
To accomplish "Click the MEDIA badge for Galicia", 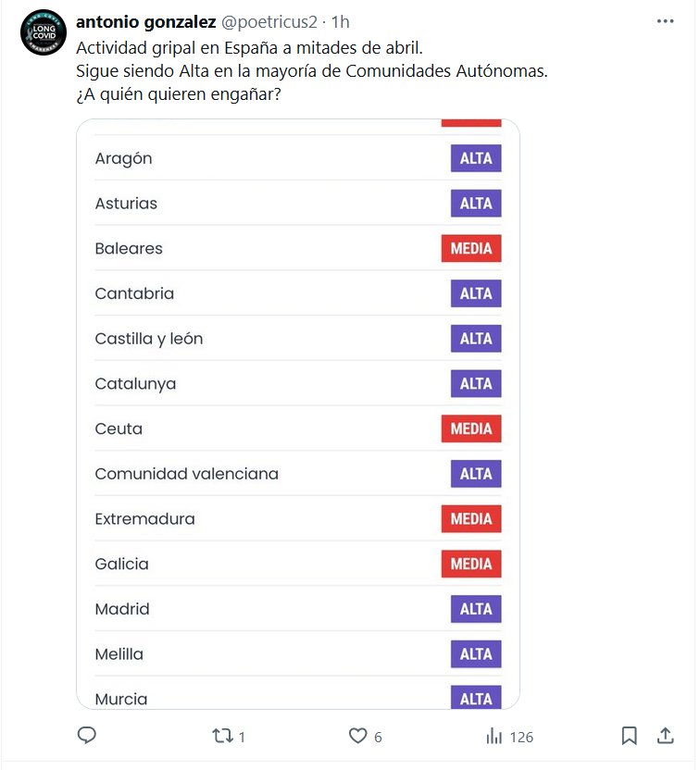I will point(471,564).
